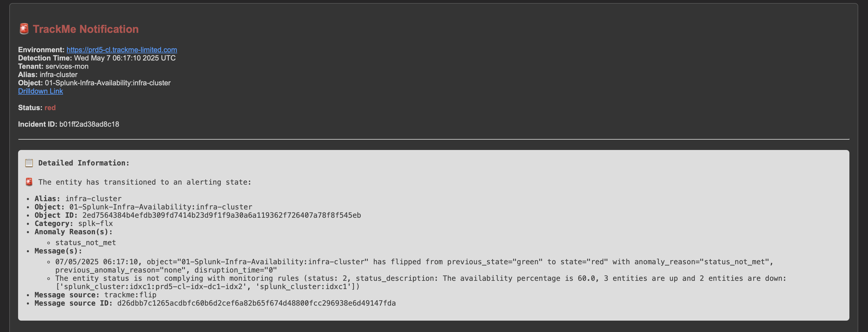Viewport: 868px width, 332px height.
Task: Click the red siren icon beside TrackMe Notification
Action: pos(24,29)
